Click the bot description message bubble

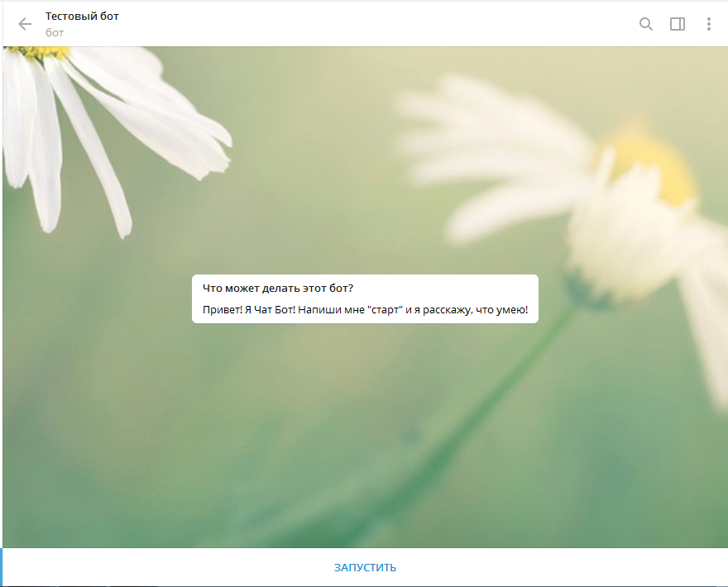coord(365,298)
